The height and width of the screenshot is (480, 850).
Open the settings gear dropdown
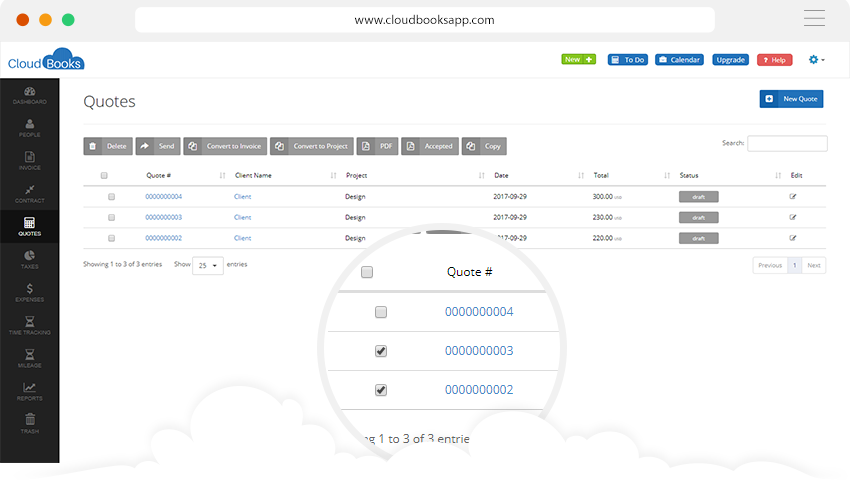816,60
